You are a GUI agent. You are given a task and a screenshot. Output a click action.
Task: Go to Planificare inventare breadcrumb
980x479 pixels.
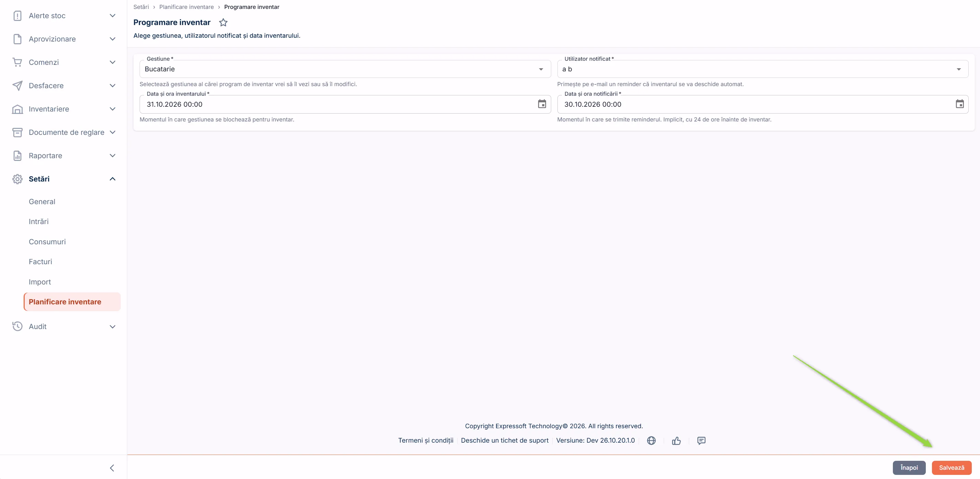click(186, 7)
